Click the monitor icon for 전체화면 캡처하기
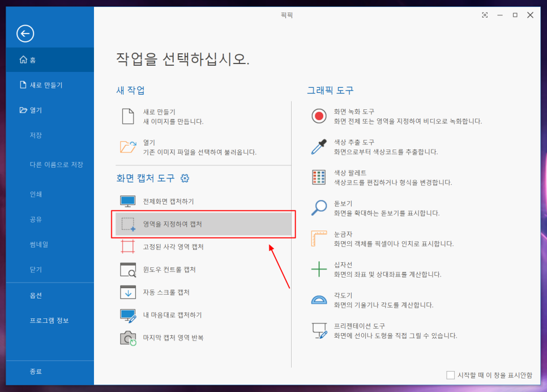Viewport: 547px width, 392px height. [x=127, y=202]
